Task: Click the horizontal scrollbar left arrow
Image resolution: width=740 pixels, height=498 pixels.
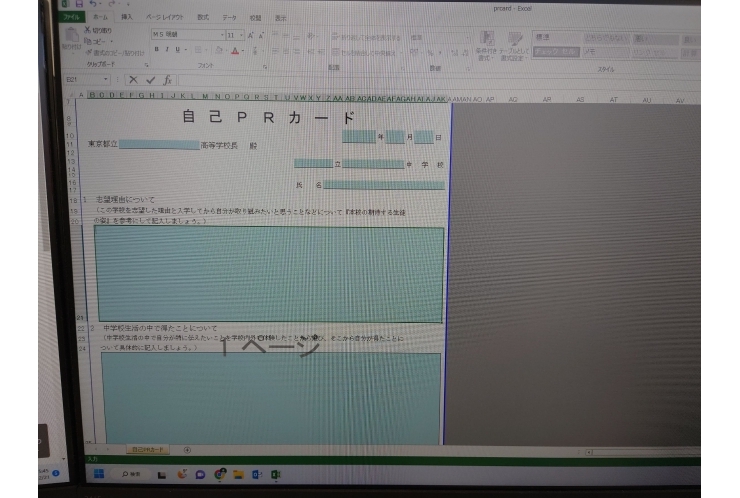Action: point(589,452)
